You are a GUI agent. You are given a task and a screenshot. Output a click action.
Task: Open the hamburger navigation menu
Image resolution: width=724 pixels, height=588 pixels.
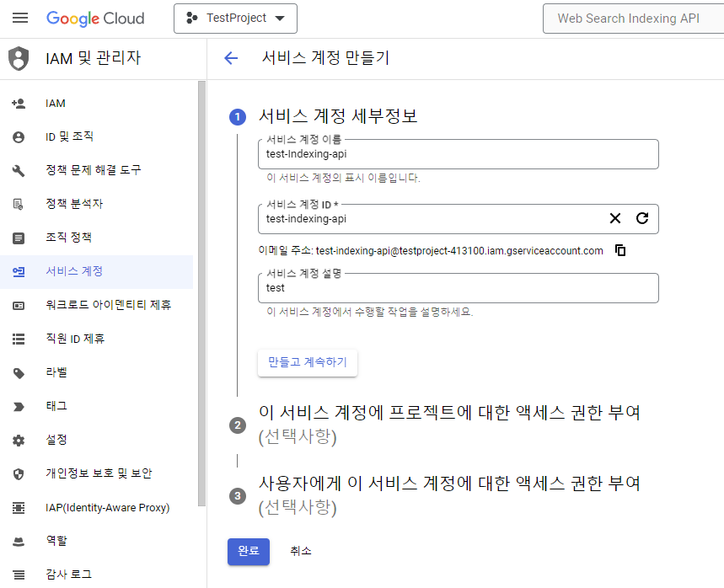tap(20, 18)
